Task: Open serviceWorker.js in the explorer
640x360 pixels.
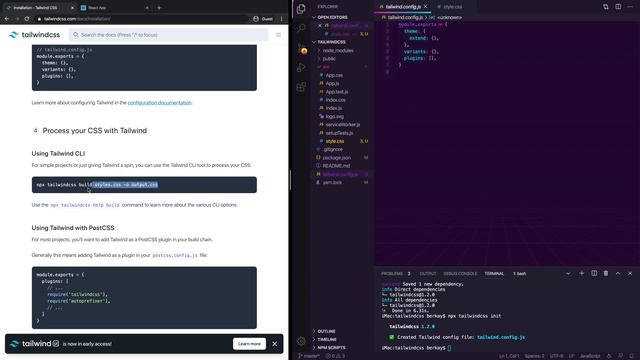Action: [x=342, y=124]
